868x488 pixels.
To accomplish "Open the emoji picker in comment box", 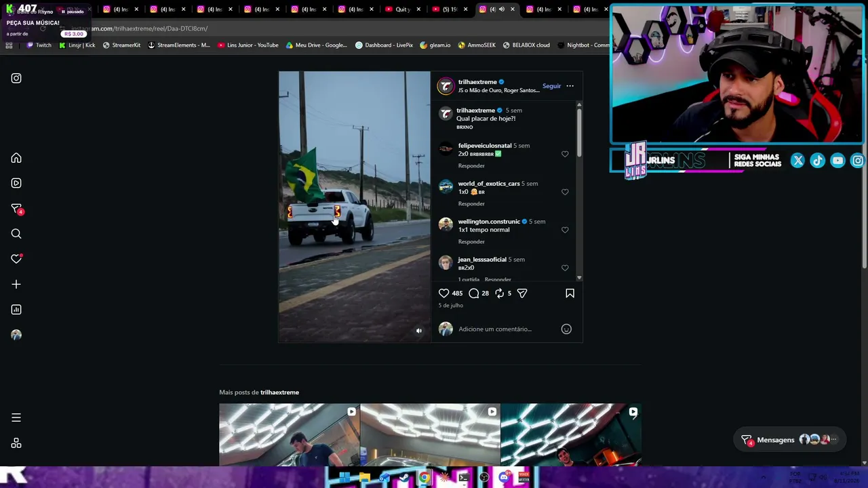I will [566, 329].
